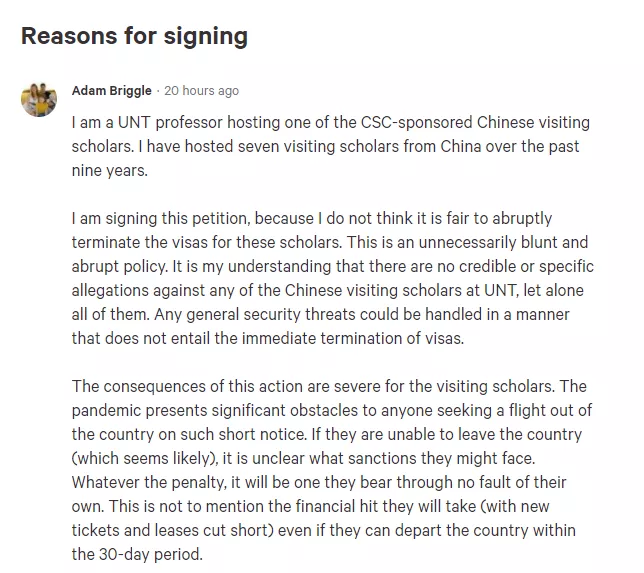The height and width of the screenshot is (573, 644).
Task: Open the Adam Briggle name link
Action: [x=112, y=91]
